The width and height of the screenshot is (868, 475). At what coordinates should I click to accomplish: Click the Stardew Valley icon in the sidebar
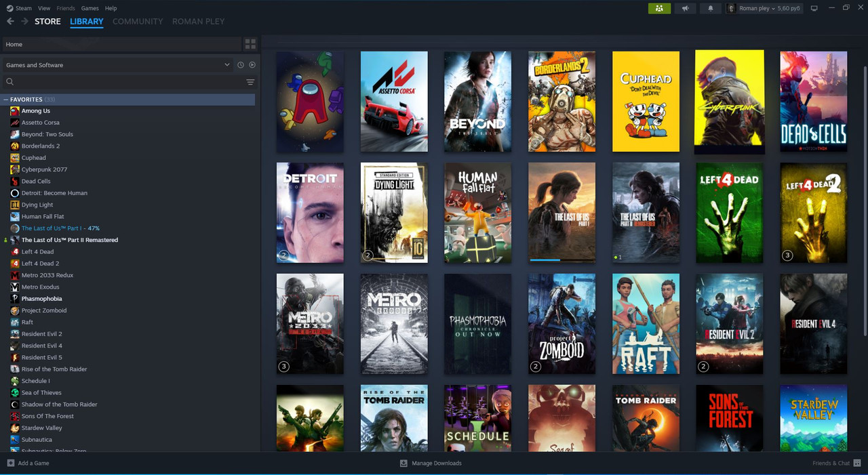(x=15, y=428)
